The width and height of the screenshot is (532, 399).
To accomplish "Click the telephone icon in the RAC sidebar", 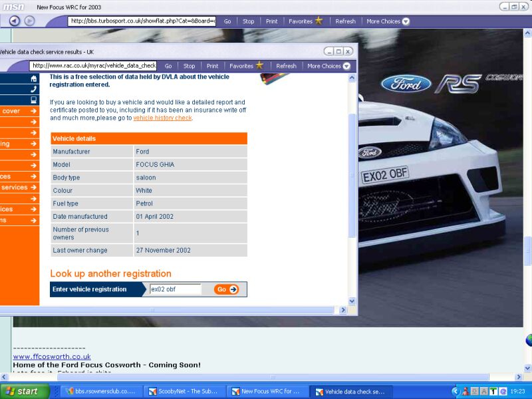I will [34, 89].
